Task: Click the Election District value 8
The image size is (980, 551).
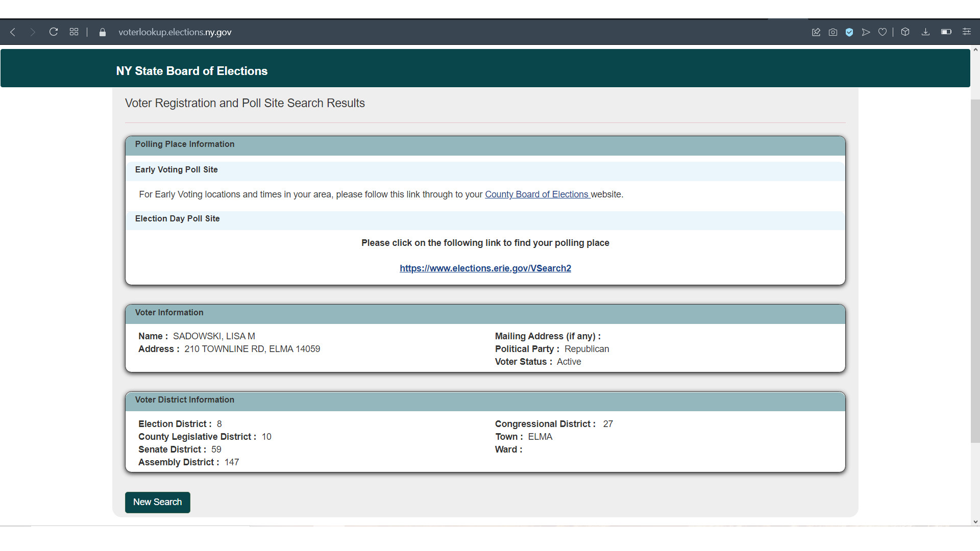Action: (x=219, y=424)
